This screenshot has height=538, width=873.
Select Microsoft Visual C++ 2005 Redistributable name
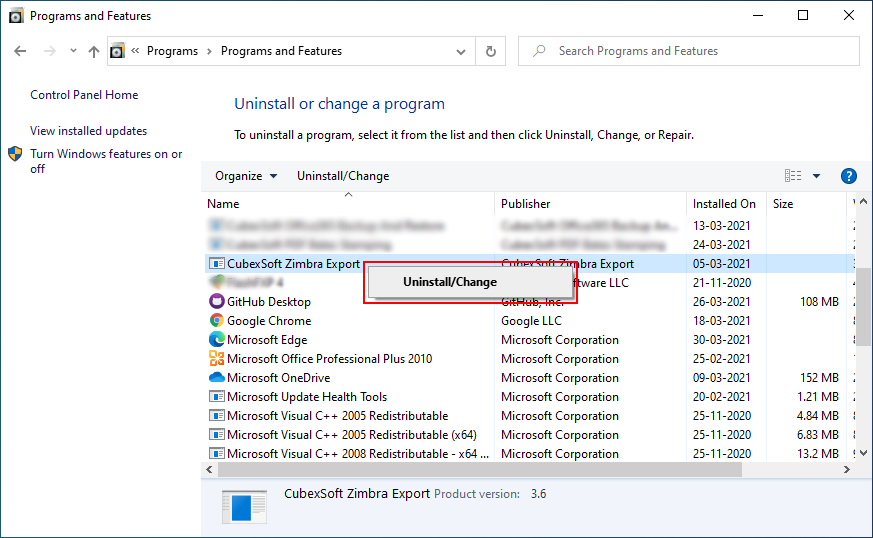coord(337,416)
